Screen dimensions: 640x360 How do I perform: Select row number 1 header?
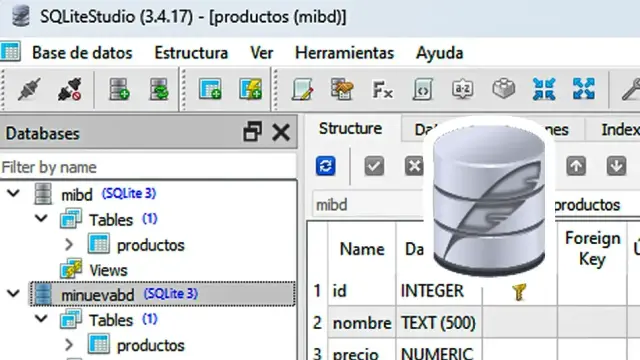318,291
